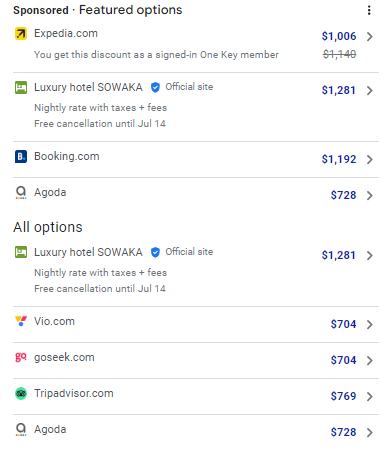The image size is (385, 449).
Task: Expand the Vio.com $704 chevron arrow
Action: pos(369,324)
